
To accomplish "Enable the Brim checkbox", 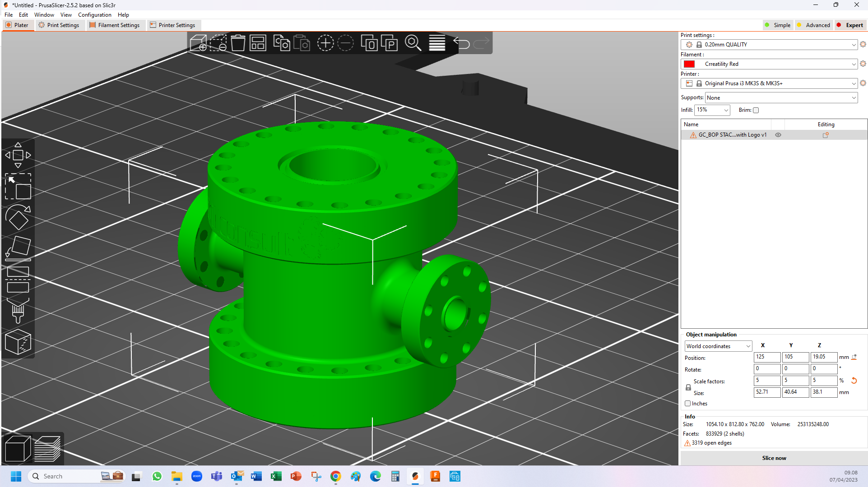I will [756, 110].
